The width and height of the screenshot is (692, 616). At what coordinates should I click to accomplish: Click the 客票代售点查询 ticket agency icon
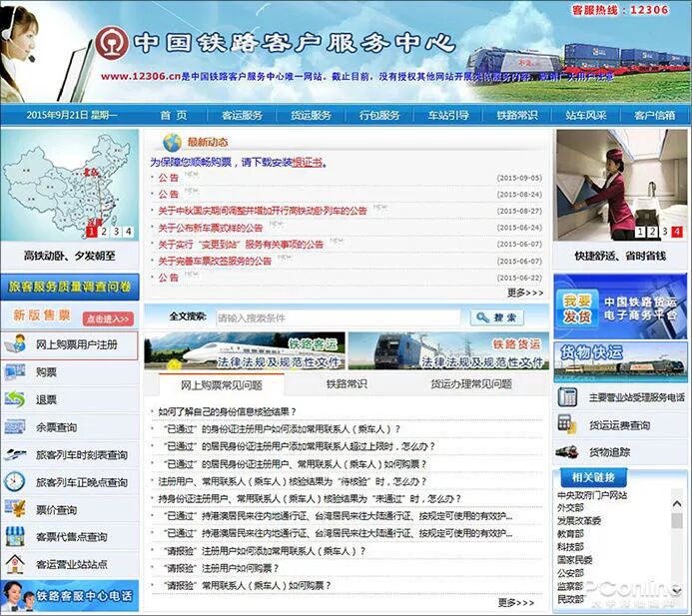pos(15,537)
